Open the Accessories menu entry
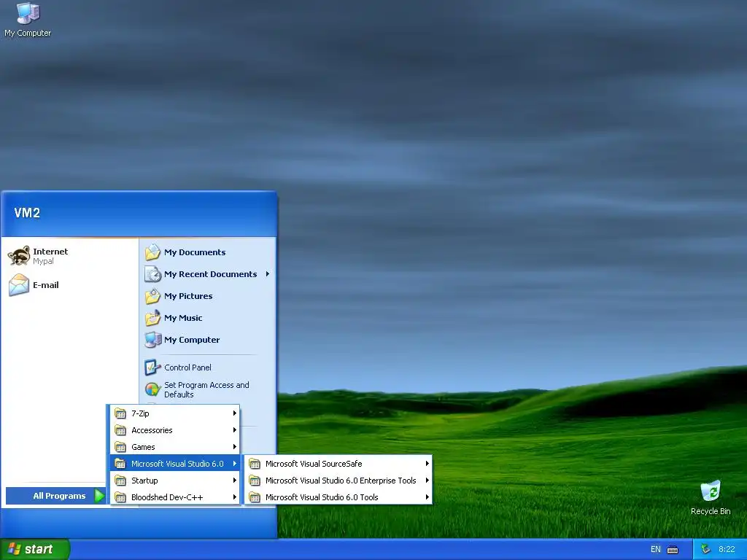The image size is (747, 560). pyautogui.click(x=175, y=430)
